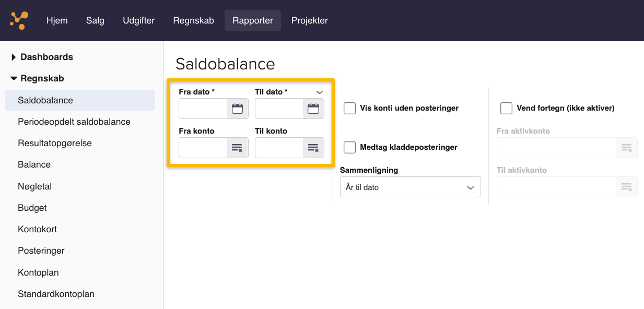The image size is (644, 309).
Task: Open the Resultatopgørelse report
Action: click(x=55, y=143)
